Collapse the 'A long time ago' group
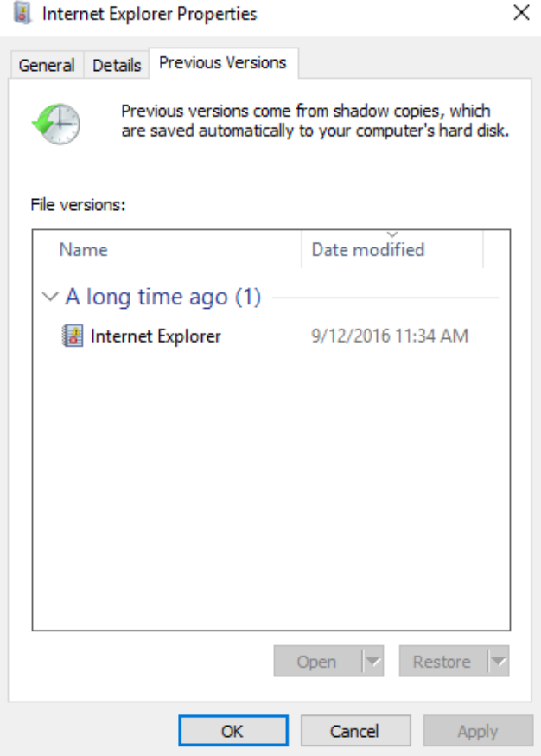Viewport: 541px width, 756px height. [x=50, y=297]
